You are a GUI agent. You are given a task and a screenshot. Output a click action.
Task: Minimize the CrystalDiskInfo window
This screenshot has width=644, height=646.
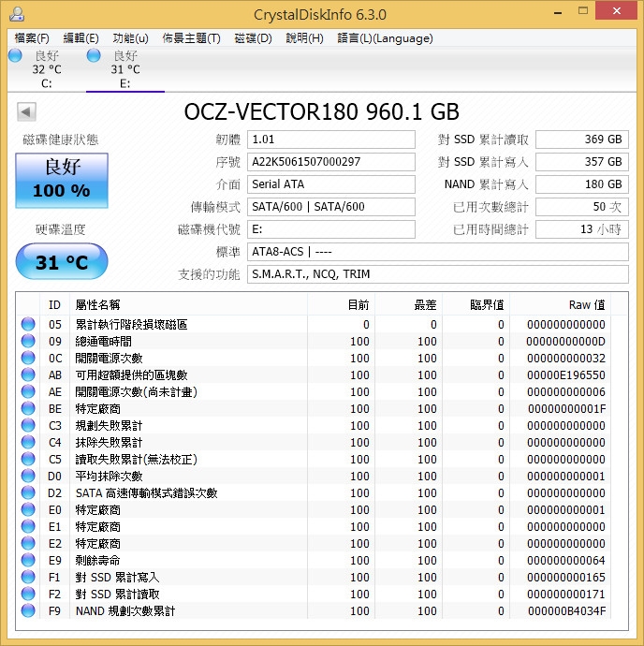pyautogui.click(x=558, y=12)
